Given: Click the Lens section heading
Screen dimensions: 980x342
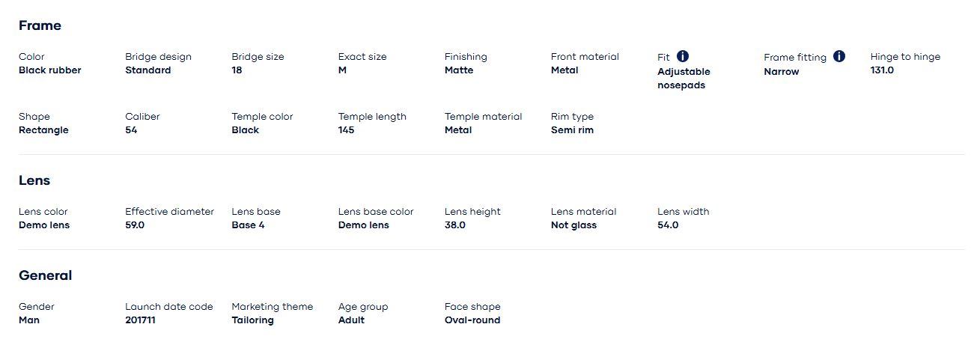Looking at the screenshot, I should 34,180.
